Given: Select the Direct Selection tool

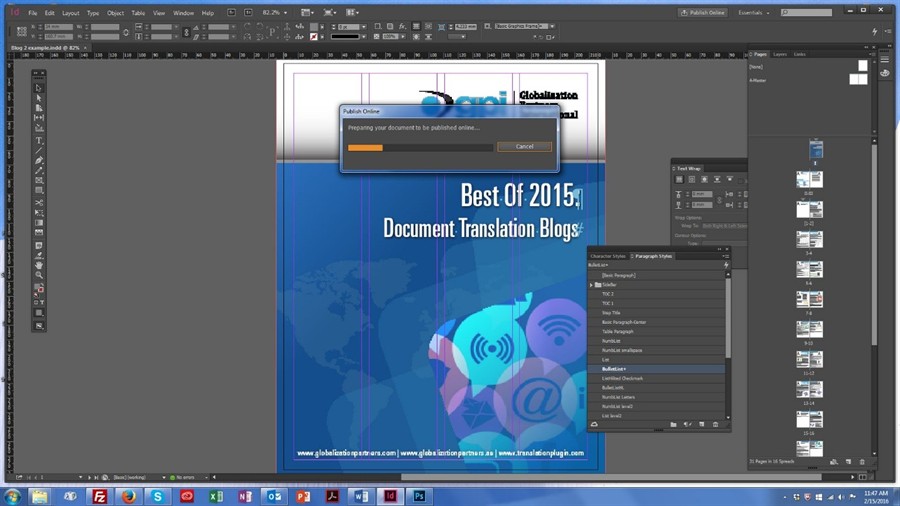Looking at the screenshot, I should click(x=38, y=98).
